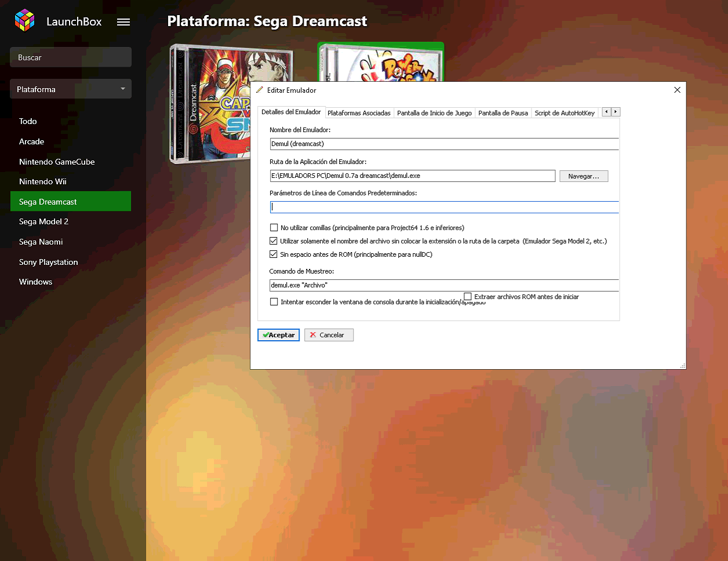Open Pantalla de Pausa tab

(x=503, y=113)
